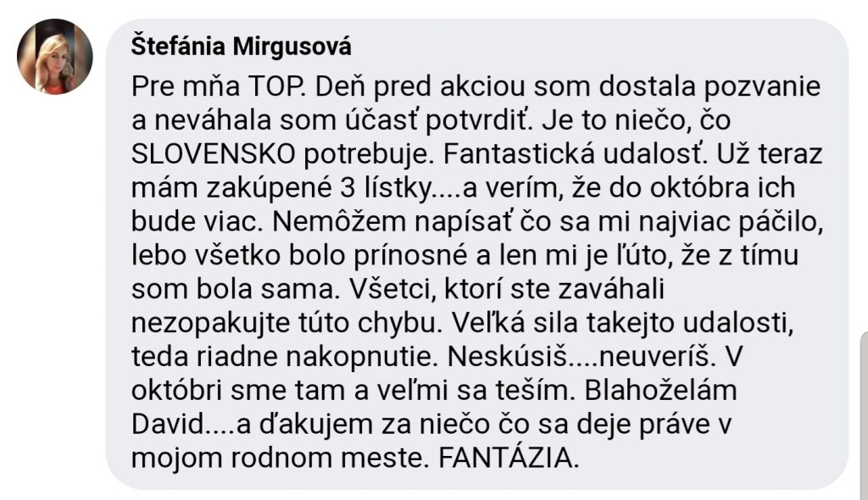
Task: Open Štefánia Mirgusová's profile picture
Action: tap(55, 57)
